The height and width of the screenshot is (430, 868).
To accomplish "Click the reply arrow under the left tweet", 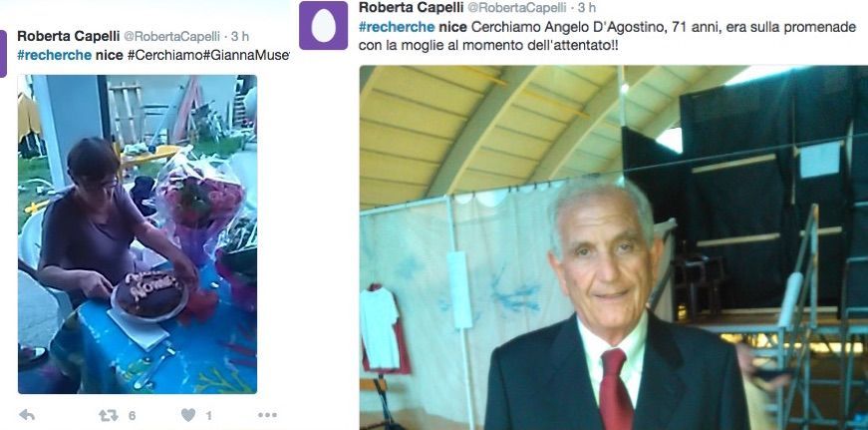I will [27, 414].
